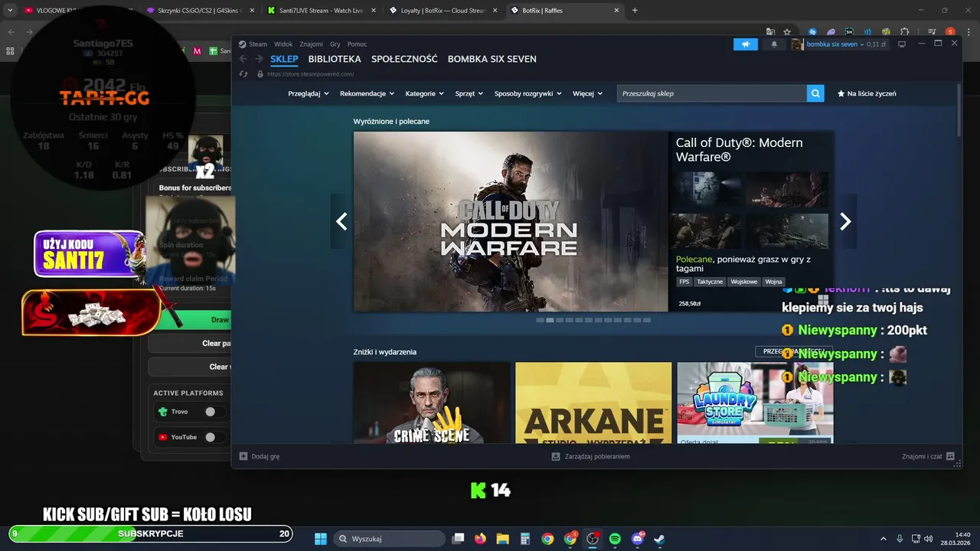Open Znajomi i czat friends icon
The width and height of the screenshot is (980, 551).
click(950, 456)
